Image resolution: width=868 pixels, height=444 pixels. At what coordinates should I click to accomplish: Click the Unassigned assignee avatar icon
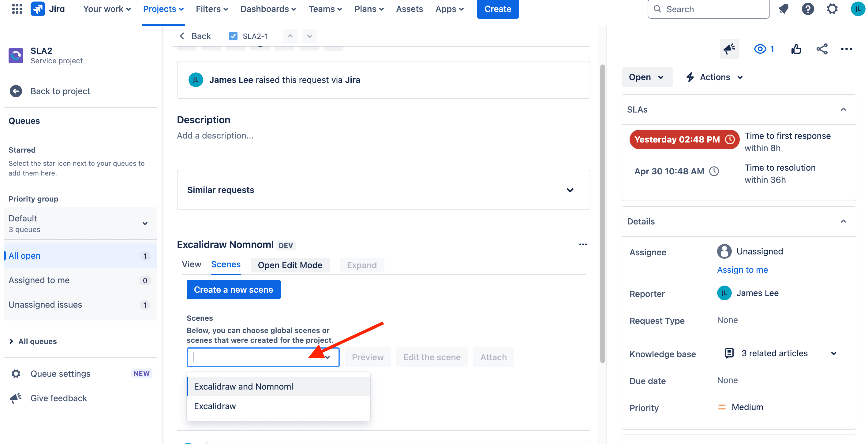pyautogui.click(x=724, y=251)
